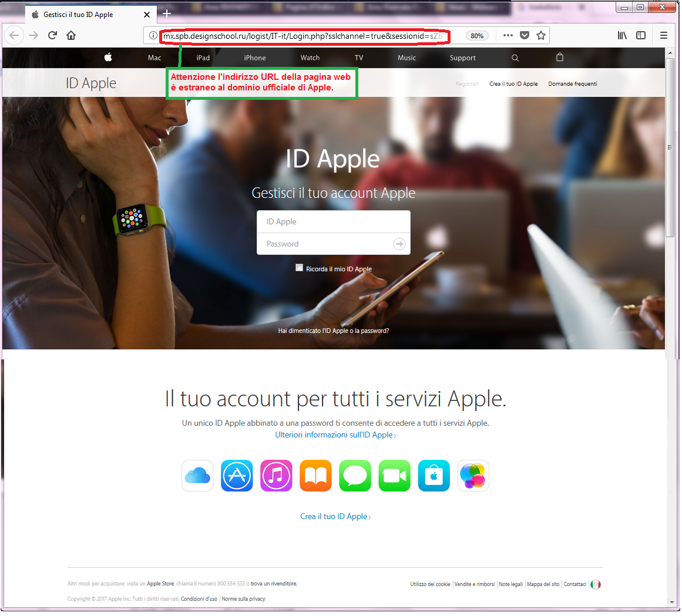
Task: Click the Messages service icon
Action: click(356, 476)
